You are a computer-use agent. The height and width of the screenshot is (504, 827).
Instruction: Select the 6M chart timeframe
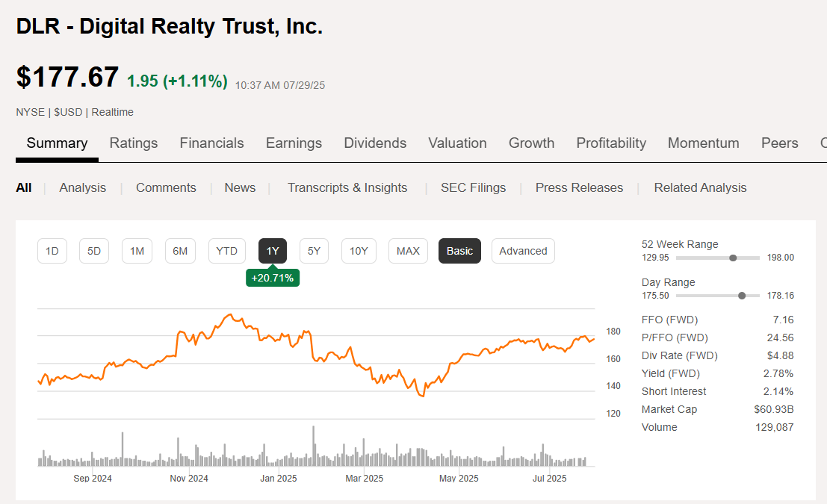[180, 251]
